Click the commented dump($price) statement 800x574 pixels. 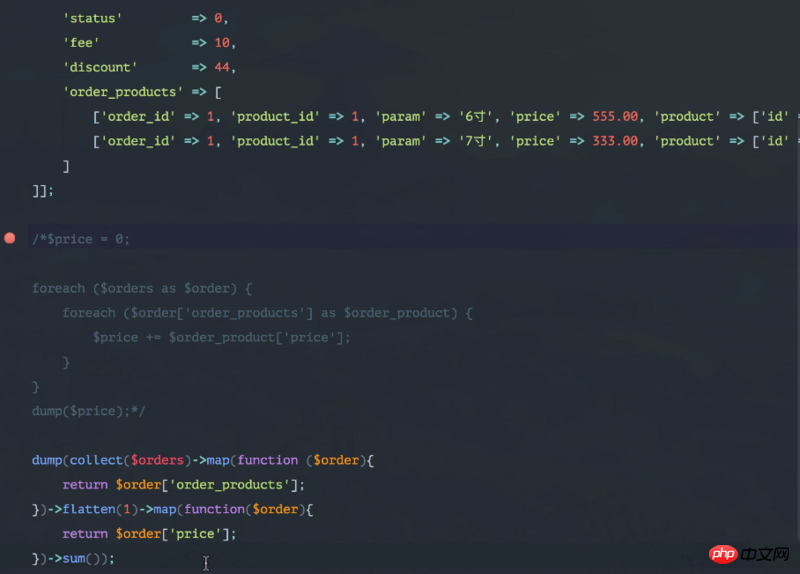[87, 411]
